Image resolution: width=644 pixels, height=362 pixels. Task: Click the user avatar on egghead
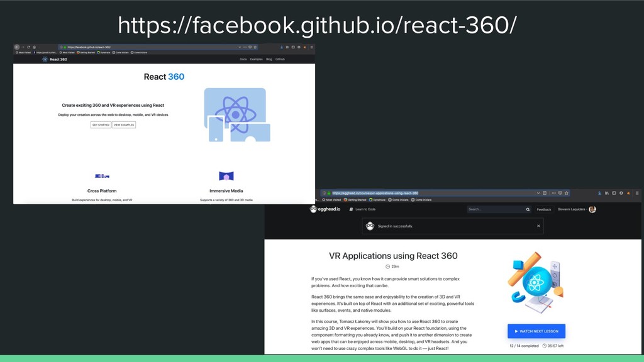592,209
